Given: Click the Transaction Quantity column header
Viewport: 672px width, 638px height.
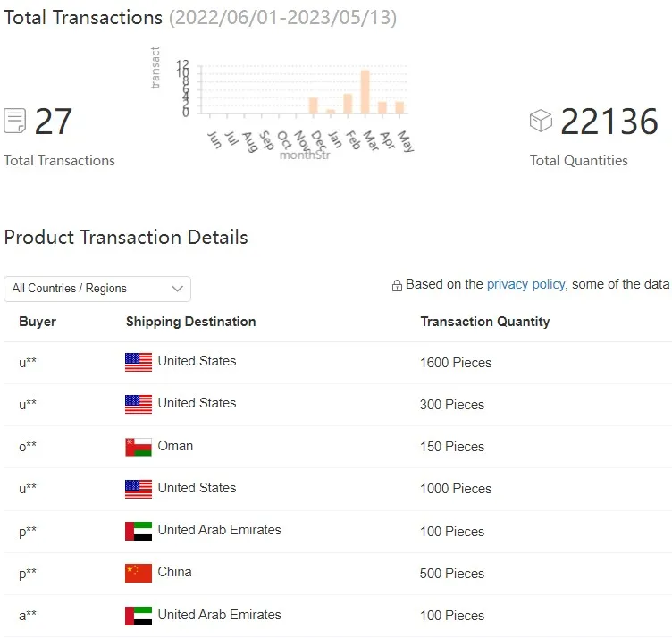Looking at the screenshot, I should (x=485, y=322).
